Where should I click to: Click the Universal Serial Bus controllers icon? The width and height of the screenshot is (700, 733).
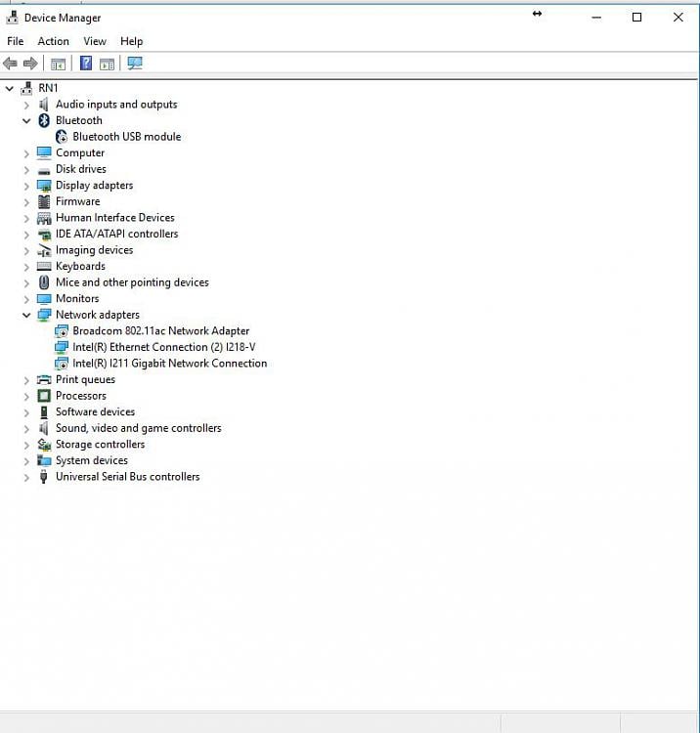point(43,477)
